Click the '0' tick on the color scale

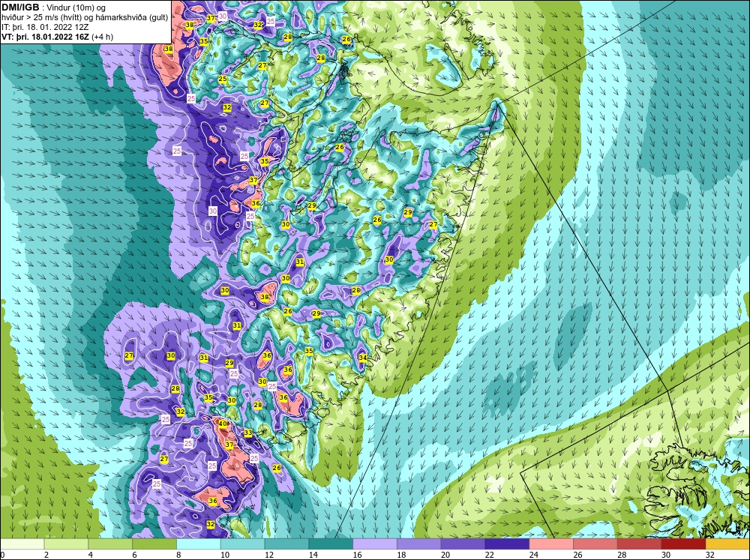pyautogui.click(x=2, y=555)
